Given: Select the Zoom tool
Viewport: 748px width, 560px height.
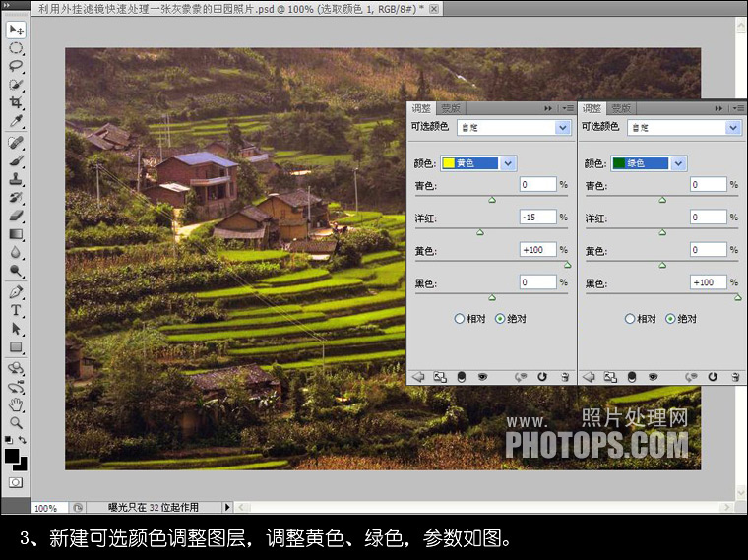Looking at the screenshot, I should point(16,422).
